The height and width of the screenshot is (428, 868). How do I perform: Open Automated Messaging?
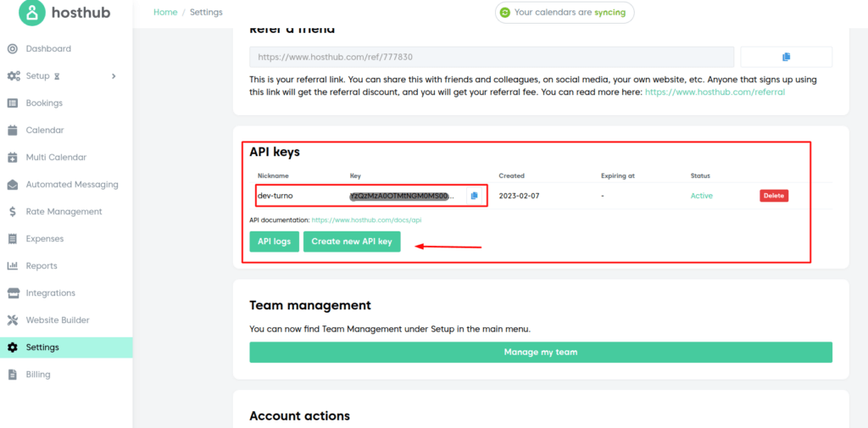tap(72, 185)
